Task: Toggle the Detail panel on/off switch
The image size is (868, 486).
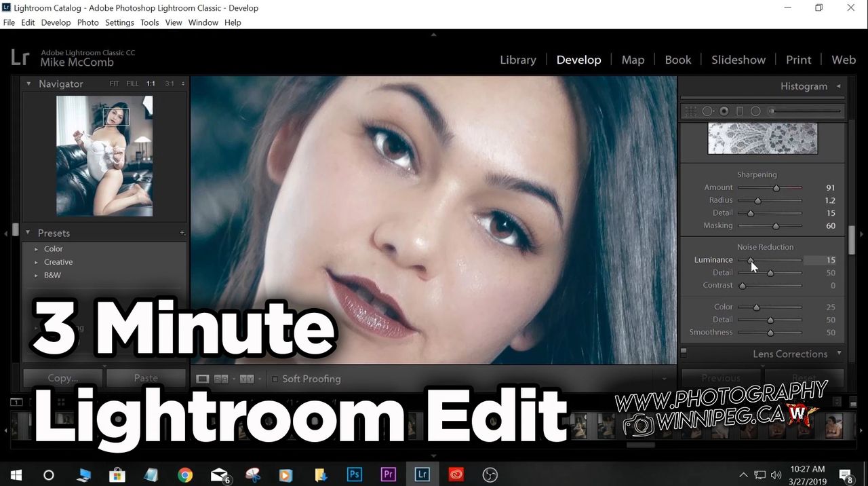Action: tap(684, 353)
